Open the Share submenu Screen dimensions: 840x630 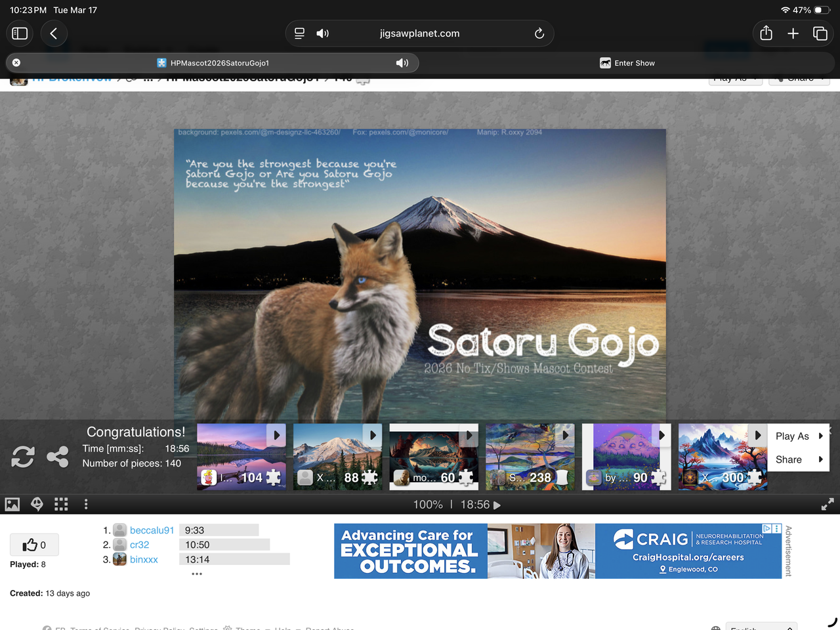click(799, 459)
